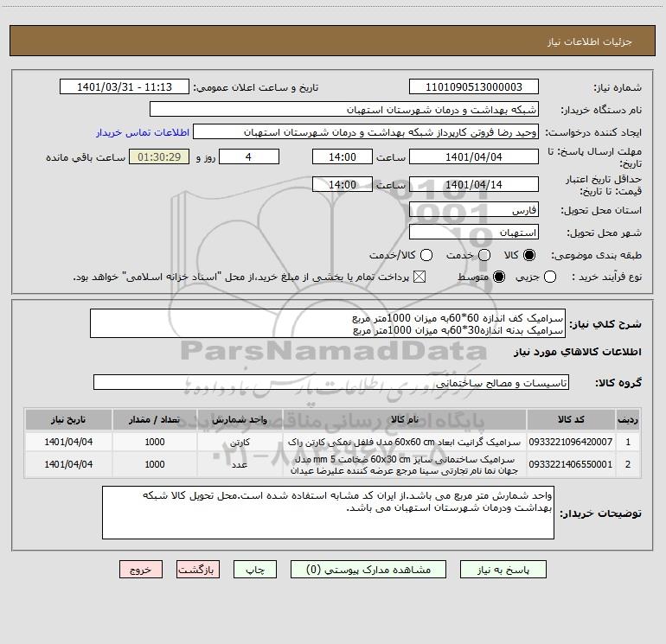
Task: Click the row 2 product name سرامیک ساختمانی
Action: 405,465
